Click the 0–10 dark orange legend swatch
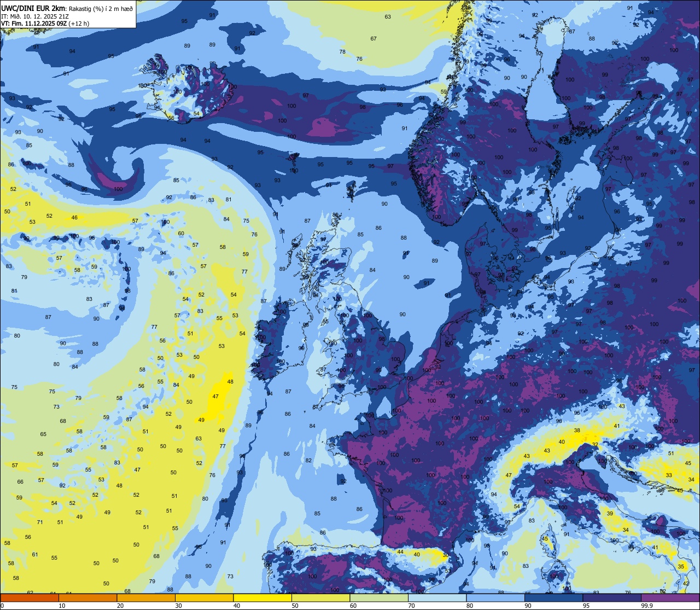This screenshot has width=700, height=610. pos(30,597)
